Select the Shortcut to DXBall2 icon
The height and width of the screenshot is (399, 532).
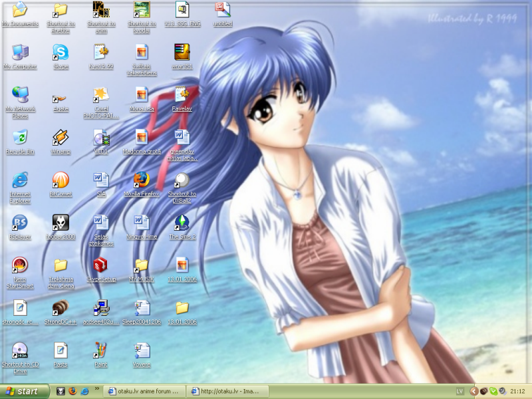(x=182, y=188)
